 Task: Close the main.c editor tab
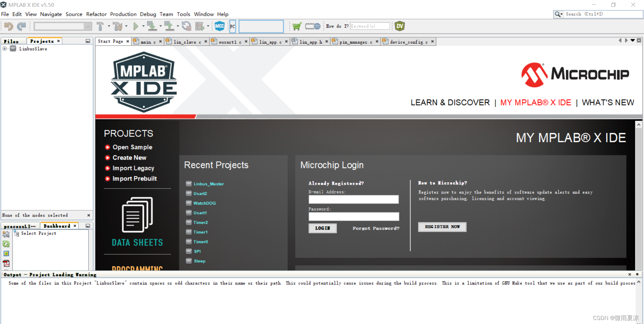click(x=160, y=41)
